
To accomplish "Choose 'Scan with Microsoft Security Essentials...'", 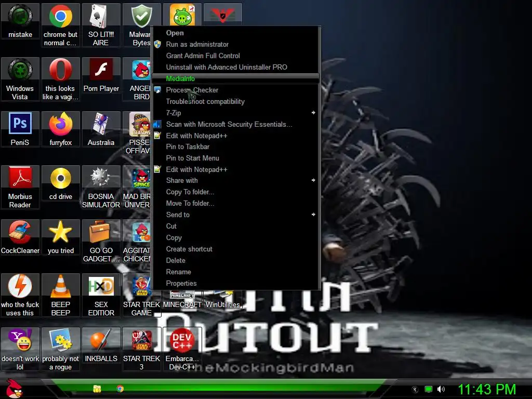I will [235, 124].
